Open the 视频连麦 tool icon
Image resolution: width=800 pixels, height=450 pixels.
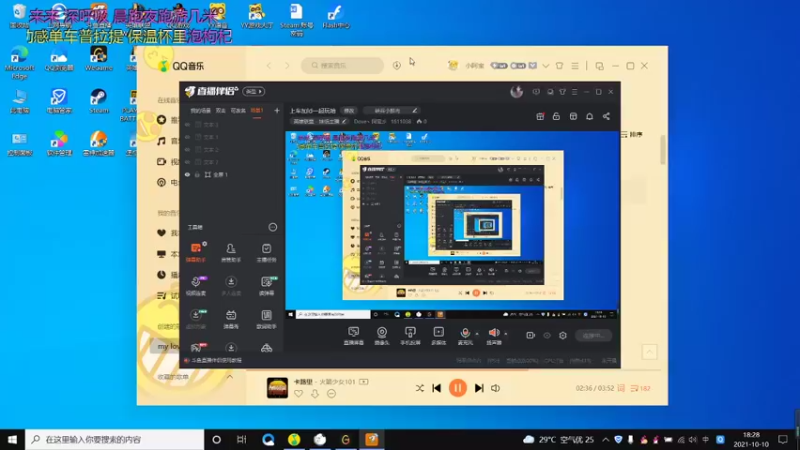[195, 285]
